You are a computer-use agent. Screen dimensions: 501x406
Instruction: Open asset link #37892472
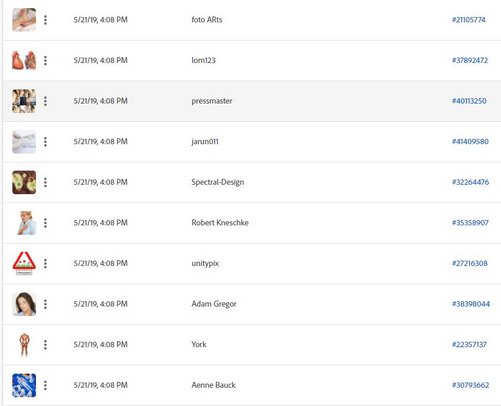(470, 60)
